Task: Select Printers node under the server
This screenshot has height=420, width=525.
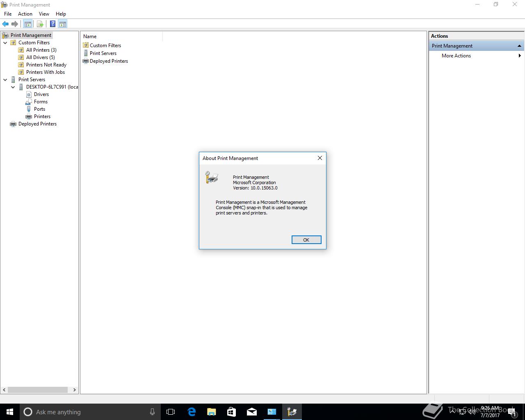Action: point(42,116)
